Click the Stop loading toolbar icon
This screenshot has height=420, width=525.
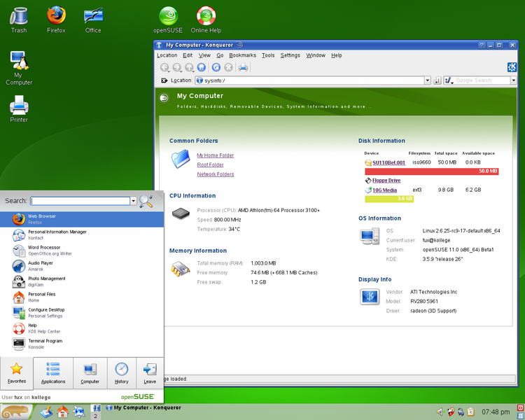click(x=228, y=67)
